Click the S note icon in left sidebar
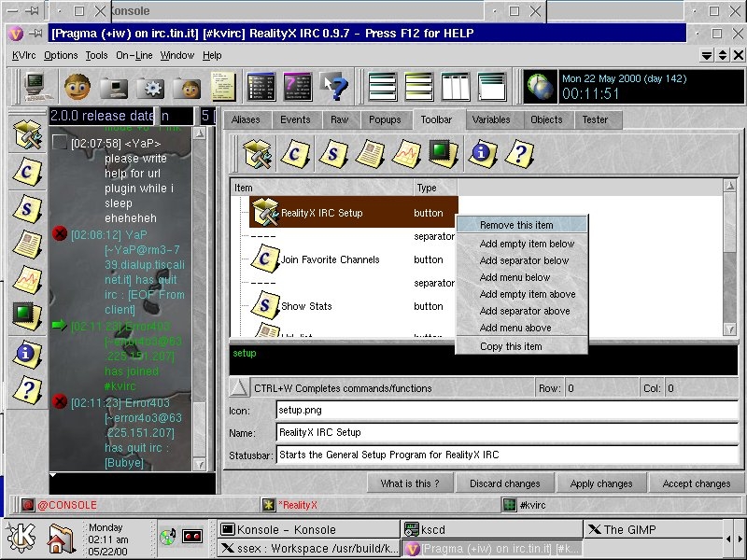Screen dimensions: 747x560 point(27,208)
